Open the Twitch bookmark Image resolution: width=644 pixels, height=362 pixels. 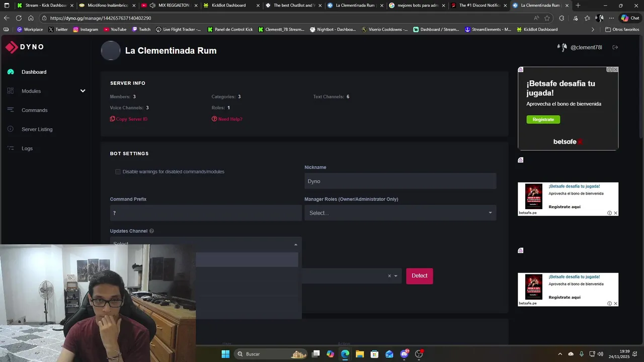click(x=141, y=30)
